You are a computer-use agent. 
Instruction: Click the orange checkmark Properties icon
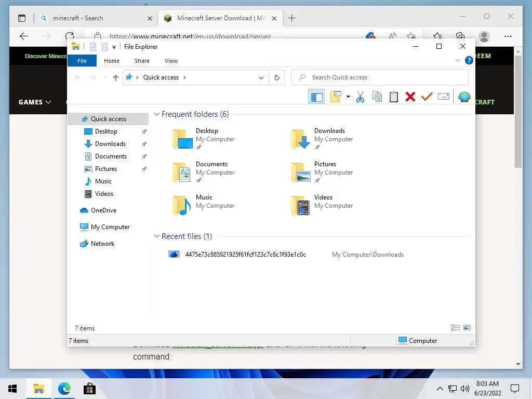point(427,97)
